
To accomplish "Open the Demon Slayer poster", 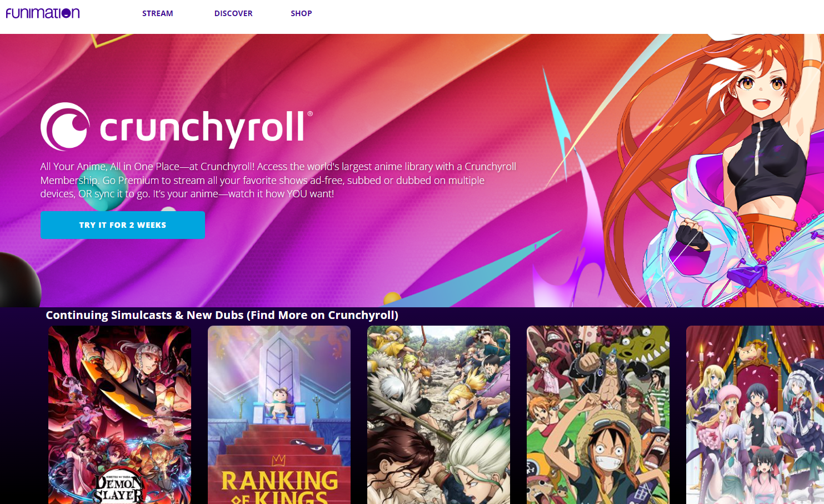I will [119, 415].
